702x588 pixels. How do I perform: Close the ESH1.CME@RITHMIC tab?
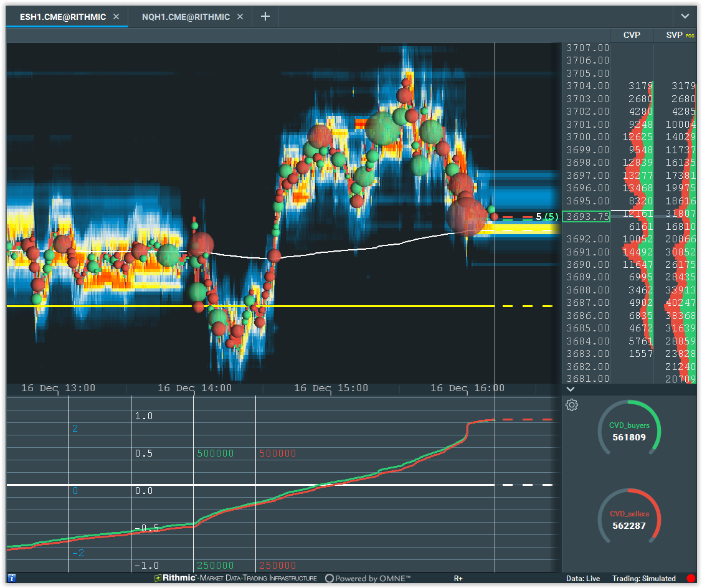(x=116, y=17)
